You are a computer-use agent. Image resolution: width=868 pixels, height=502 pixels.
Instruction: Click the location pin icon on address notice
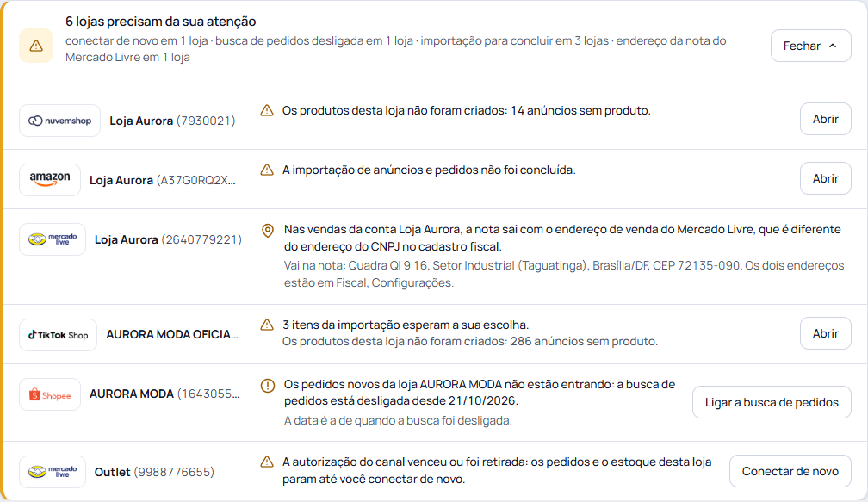click(x=267, y=230)
